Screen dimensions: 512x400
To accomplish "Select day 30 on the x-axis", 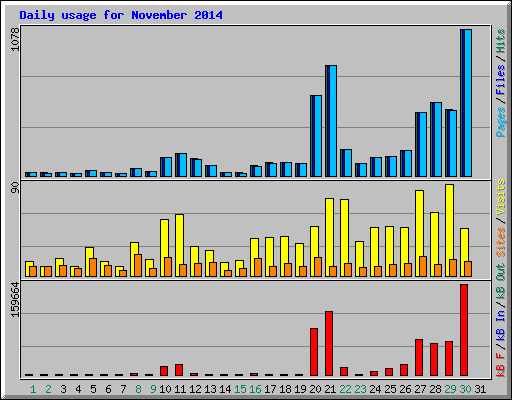I will point(465,389).
